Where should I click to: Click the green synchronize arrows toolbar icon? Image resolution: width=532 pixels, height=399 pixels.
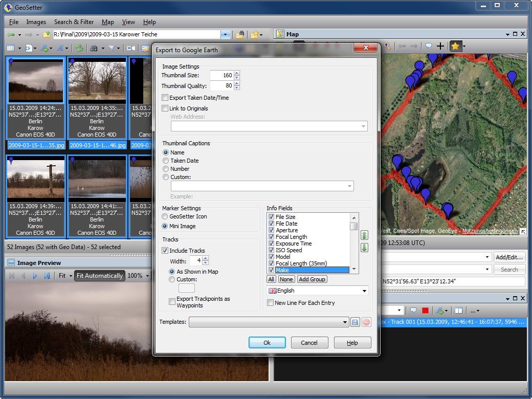click(x=79, y=48)
